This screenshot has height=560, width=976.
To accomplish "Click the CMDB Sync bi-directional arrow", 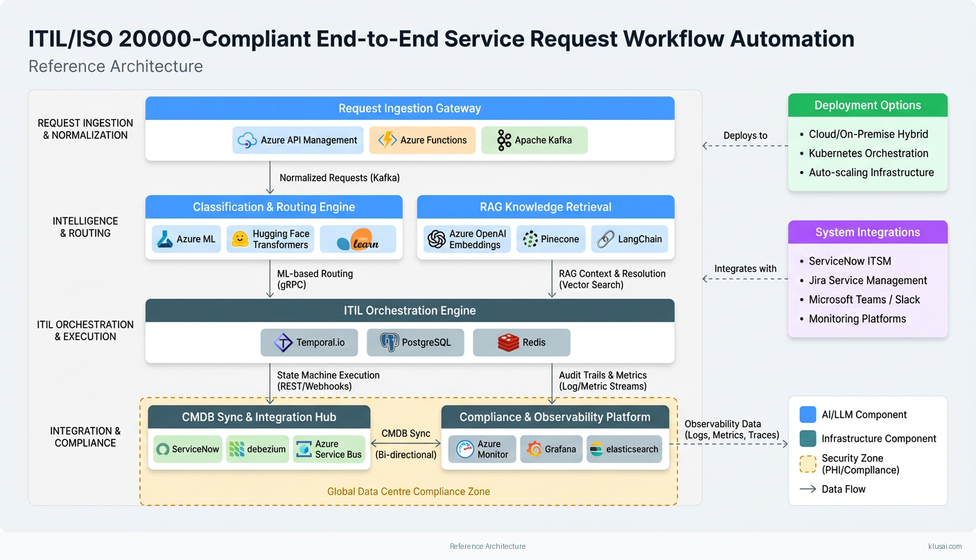I will point(406,444).
